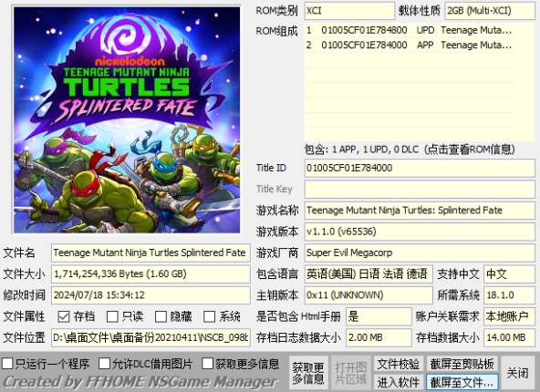Click the 获取更多信息 button

click(308, 373)
